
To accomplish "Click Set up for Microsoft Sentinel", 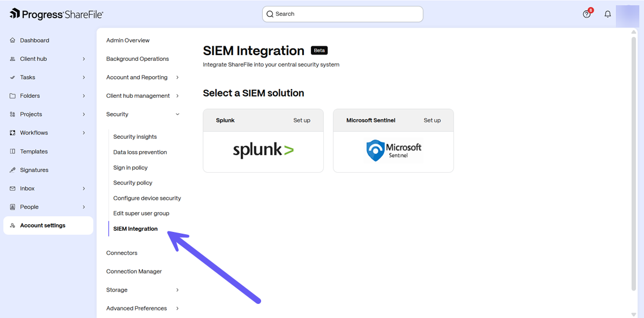I will [x=432, y=121].
